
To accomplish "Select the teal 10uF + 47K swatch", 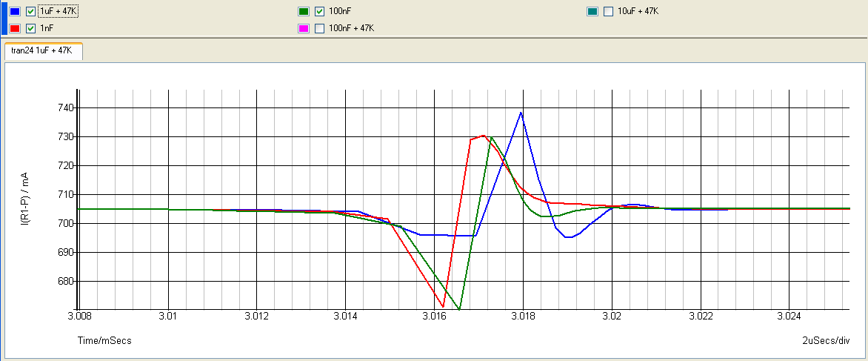I will point(592,12).
